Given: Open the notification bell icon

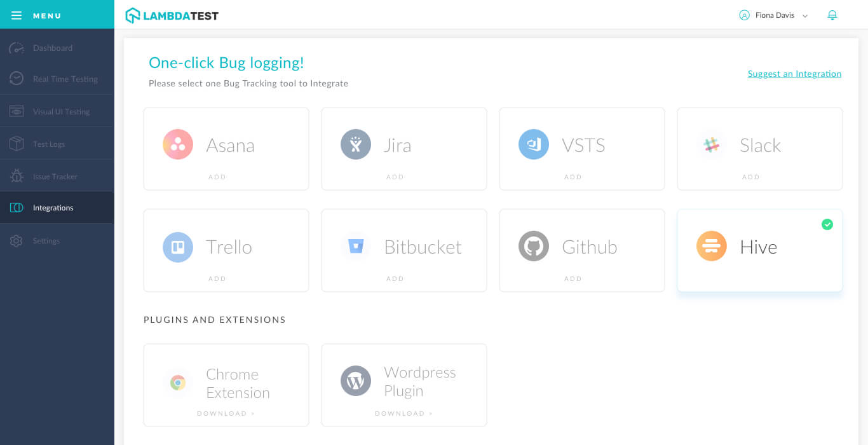Looking at the screenshot, I should pyautogui.click(x=832, y=15).
